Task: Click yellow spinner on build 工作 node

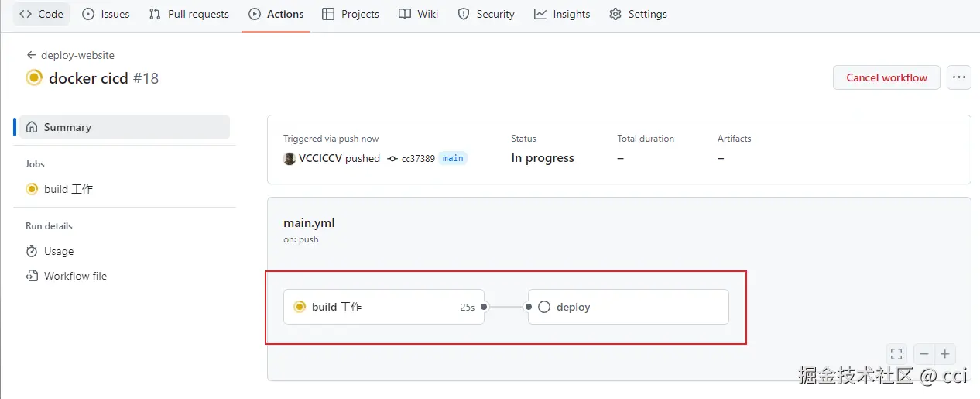Action: click(300, 307)
